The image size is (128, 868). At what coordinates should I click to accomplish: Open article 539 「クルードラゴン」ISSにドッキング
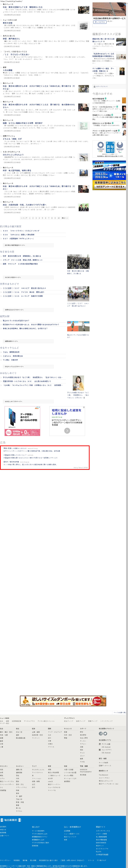21,231
